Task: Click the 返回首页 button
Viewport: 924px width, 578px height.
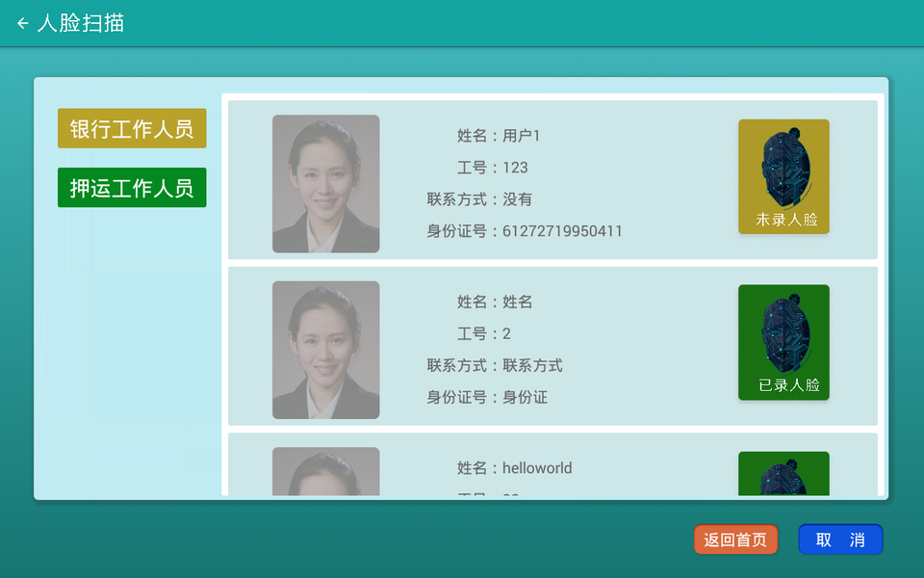Action: coord(735,539)
